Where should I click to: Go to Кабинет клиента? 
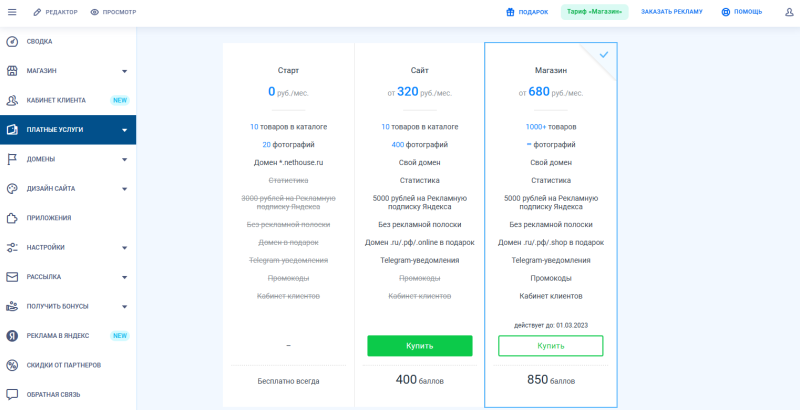pyautogui.click(x=68, y=100)
